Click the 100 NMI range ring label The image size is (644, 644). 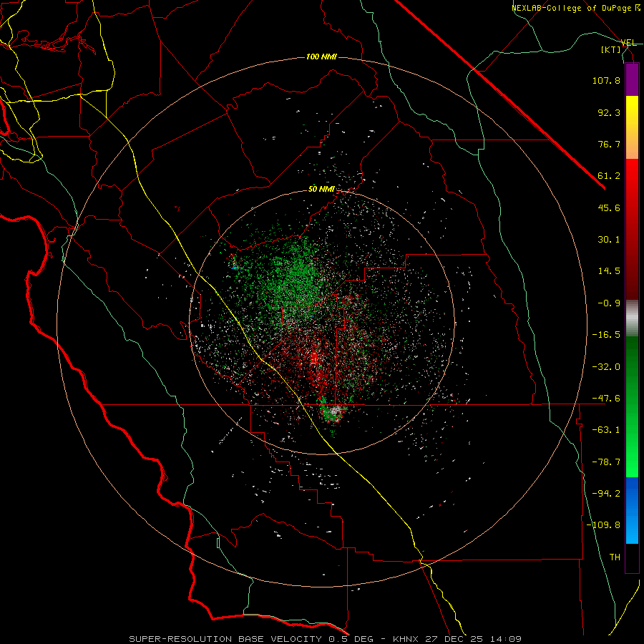tap(321, 57)
